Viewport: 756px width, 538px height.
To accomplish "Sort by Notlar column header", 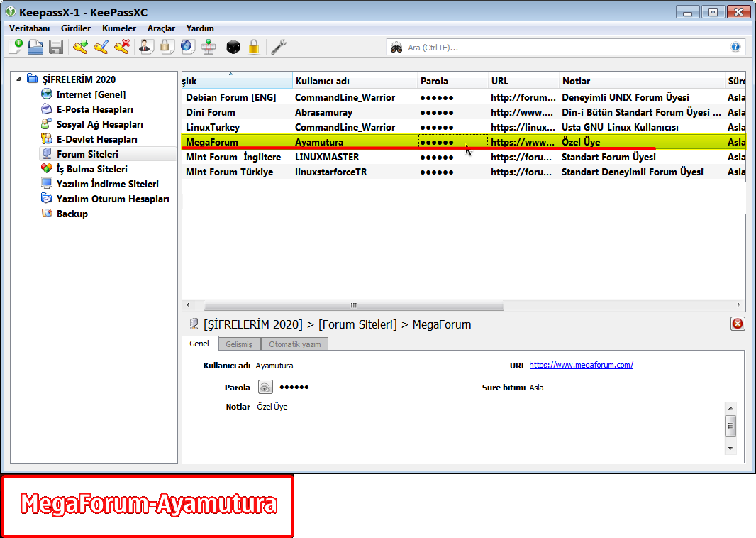I will coord(642,81).
